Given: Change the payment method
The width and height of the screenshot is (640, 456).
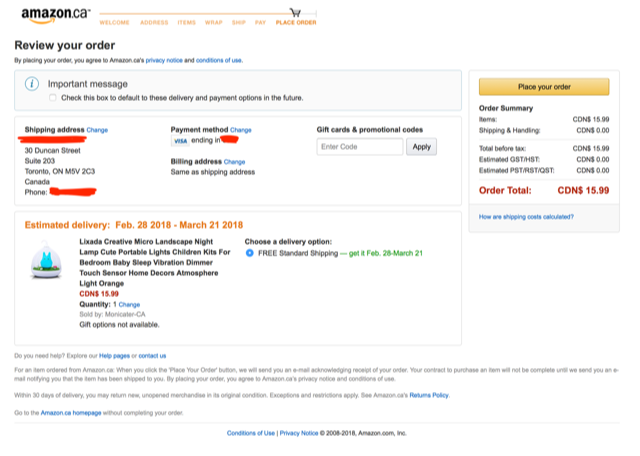Looking at the screenshot, I should click(x=241, y=130).
